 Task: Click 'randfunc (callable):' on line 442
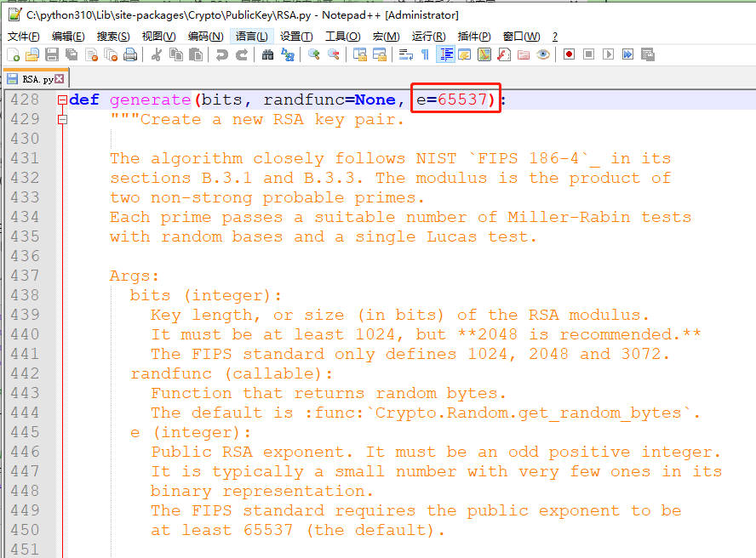point(231,374)
